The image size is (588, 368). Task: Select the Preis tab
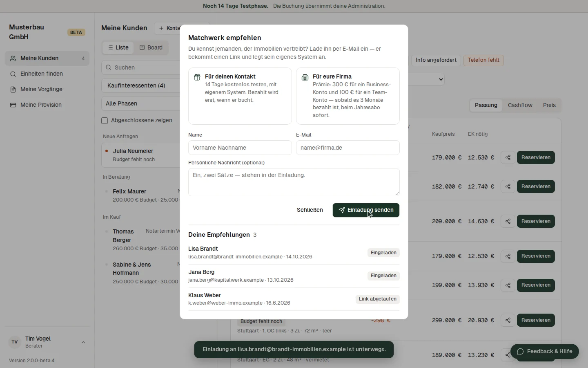[549, 105]
